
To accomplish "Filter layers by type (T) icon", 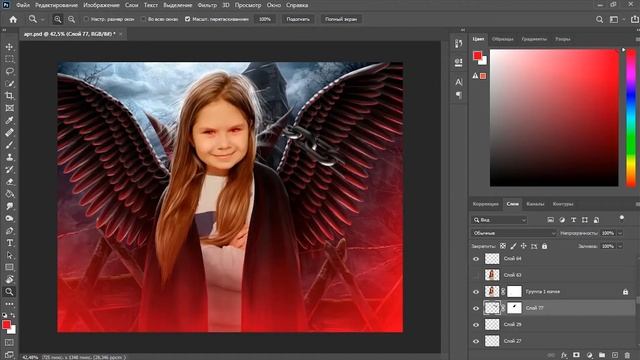I will (x=573, y=220).
